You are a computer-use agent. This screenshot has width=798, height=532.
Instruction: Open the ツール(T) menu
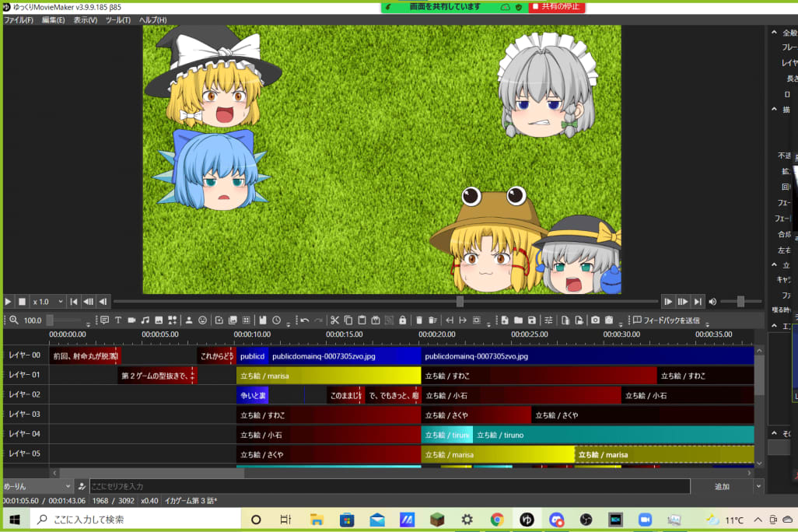click(x=117, y=19)
